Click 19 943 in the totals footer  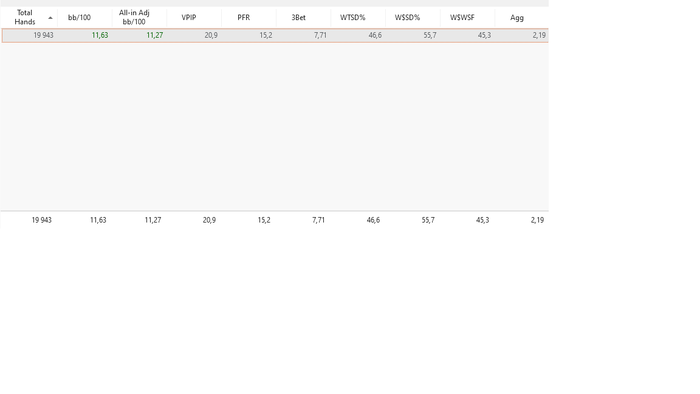[42, 220]
